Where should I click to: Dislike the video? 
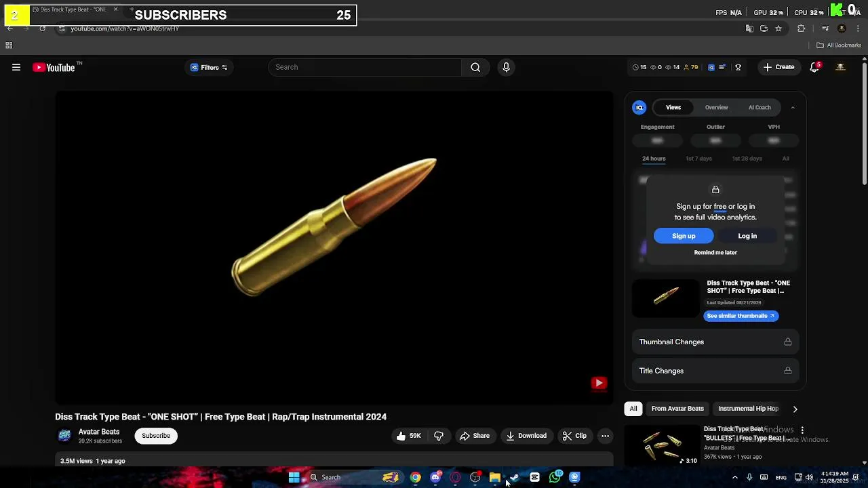[439, 436]
